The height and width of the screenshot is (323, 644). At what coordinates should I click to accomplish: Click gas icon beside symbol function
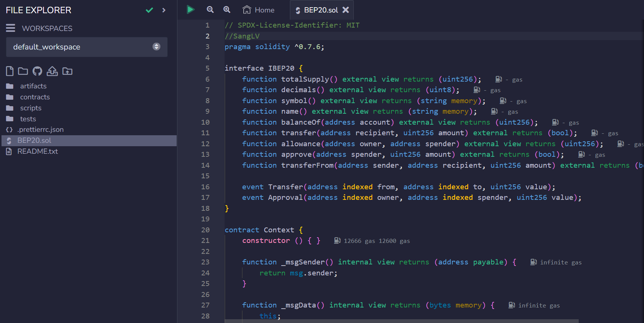point(503,101)
